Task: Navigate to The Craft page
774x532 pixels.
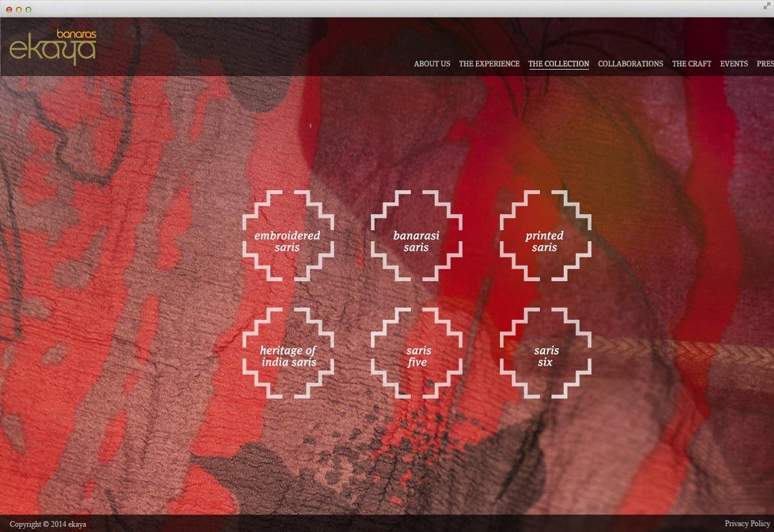Action: (x=691, y=64)
